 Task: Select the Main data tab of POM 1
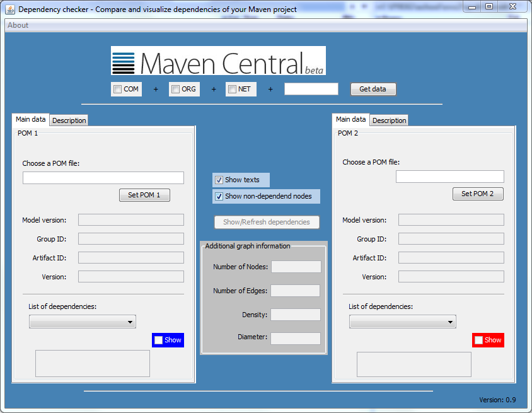tap(30, 119)
